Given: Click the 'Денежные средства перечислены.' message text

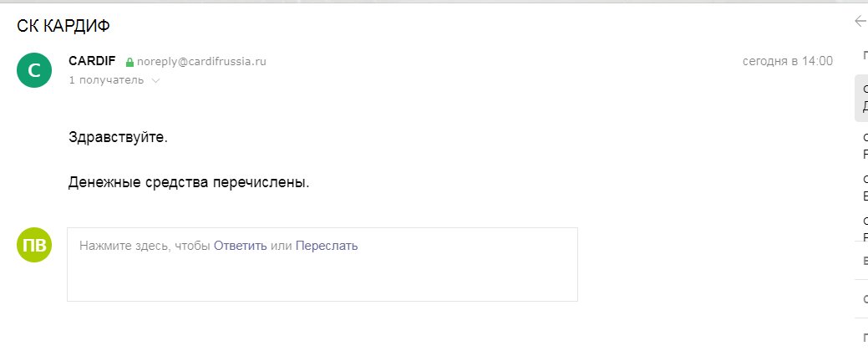Looking at the screenshot, I should (189, 182).
